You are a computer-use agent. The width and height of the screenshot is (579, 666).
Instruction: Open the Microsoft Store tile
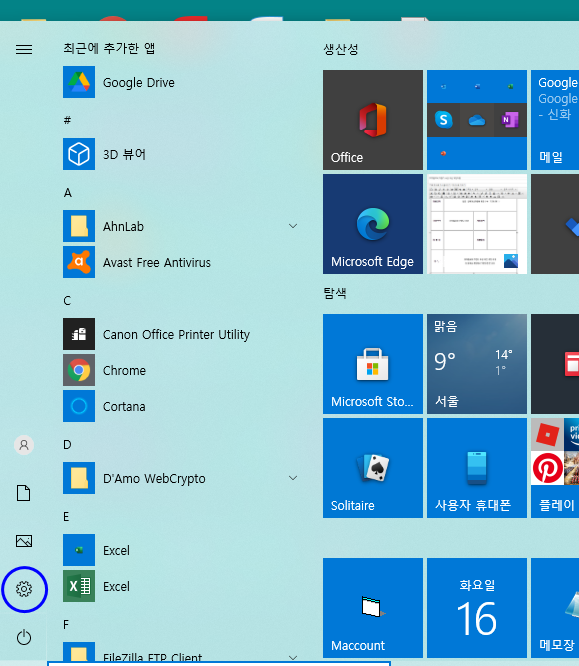point(373,364)
